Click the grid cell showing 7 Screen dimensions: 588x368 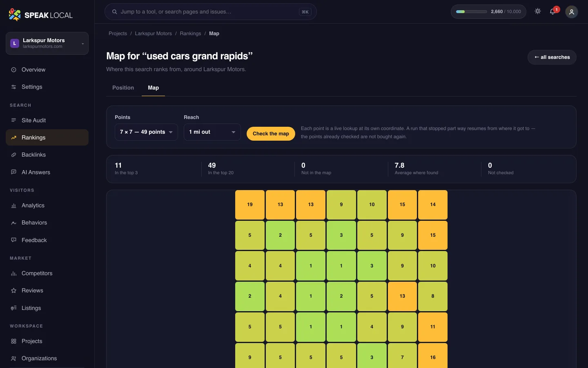[x=402, y=356]
